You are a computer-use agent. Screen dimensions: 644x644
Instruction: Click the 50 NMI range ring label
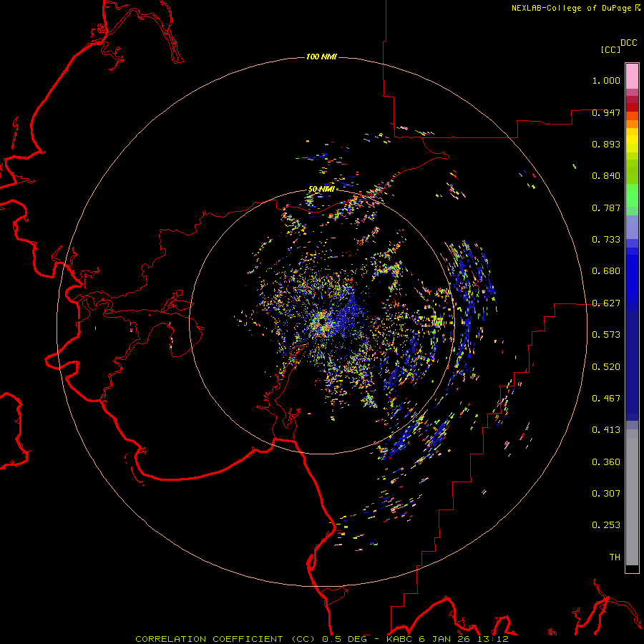(x=321, y=189)
